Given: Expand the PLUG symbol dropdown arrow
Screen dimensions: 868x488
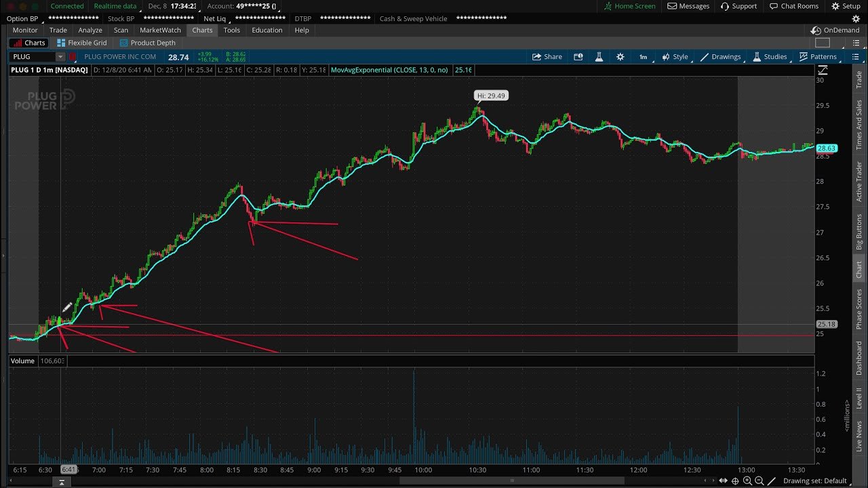Looking at the screenshot, I should coord(60,57).
